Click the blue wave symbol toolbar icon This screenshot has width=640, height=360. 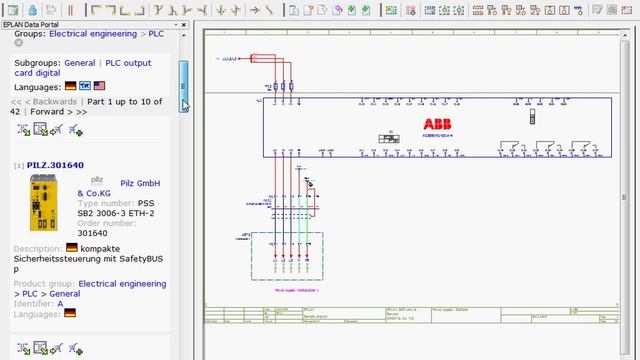pyautogui.click(x=578, y=10)
